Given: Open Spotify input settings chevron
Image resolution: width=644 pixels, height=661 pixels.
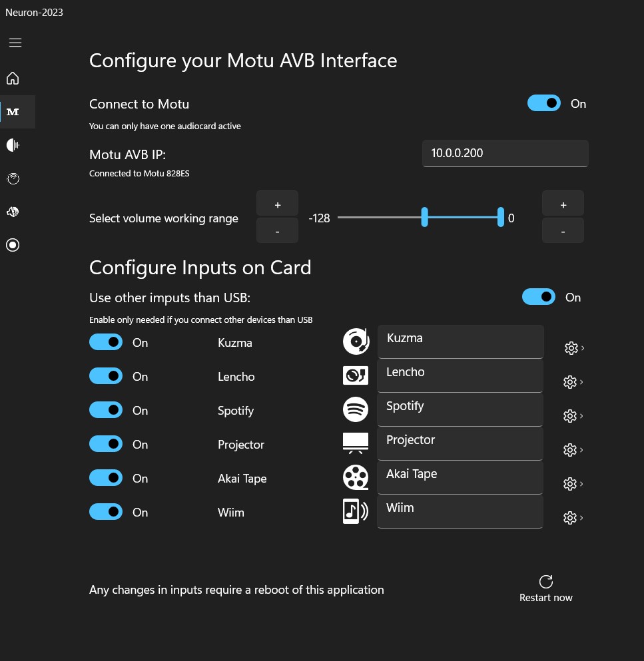Looking at the screenshot, I should (x=582, y=416).
